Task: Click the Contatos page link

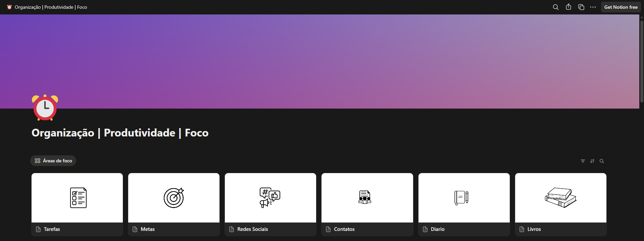Action: pyautogui.click(x=344, y=229)
